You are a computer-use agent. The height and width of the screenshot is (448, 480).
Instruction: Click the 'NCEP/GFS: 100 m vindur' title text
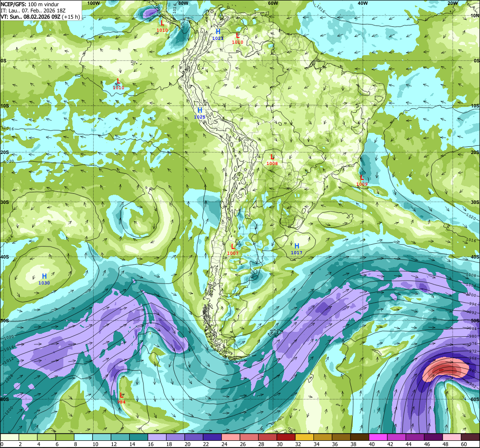(x=30, y=4)
